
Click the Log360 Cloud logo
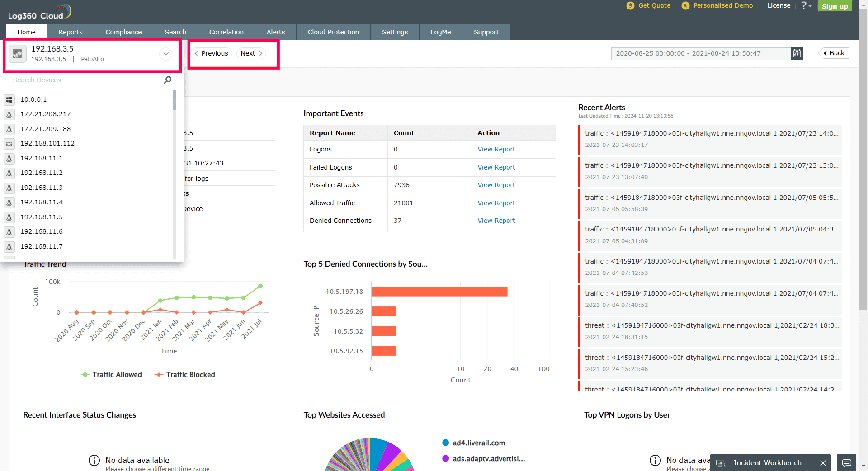[40, 12]
